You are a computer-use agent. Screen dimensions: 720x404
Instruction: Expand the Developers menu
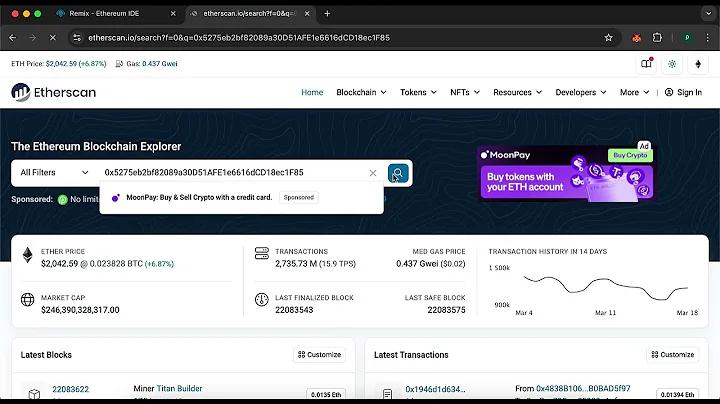[x=581, y=92]
